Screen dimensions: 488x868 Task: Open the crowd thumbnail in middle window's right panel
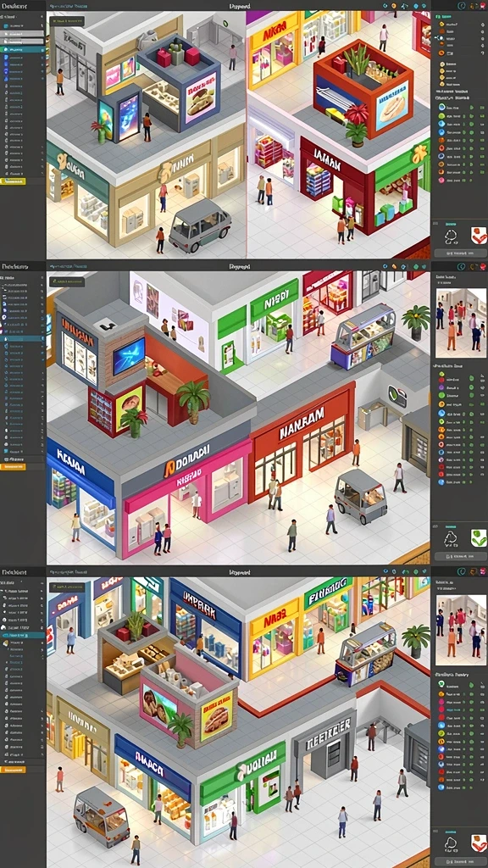[x=461, y=323]
